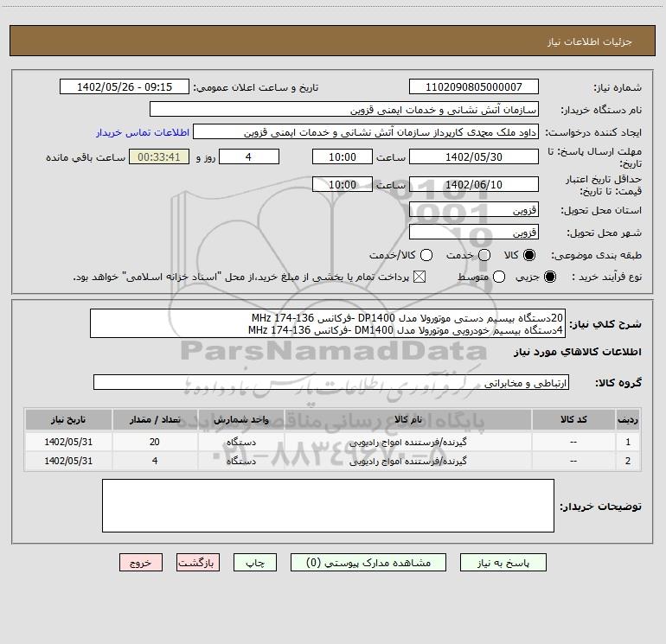Click the buyer notes text area
This screenshot has height=644, width=666.
[x=329, y=506]
